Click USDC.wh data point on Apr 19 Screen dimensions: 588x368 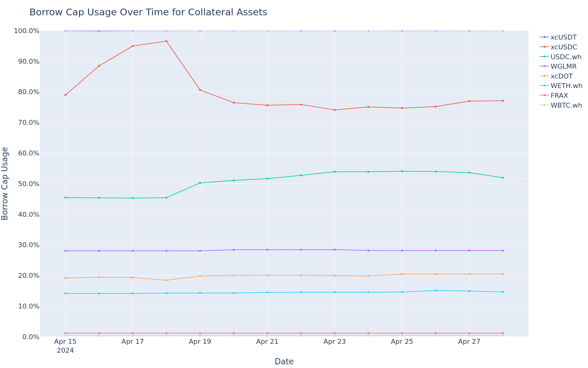pyautogui.click(x=200, y=183)
